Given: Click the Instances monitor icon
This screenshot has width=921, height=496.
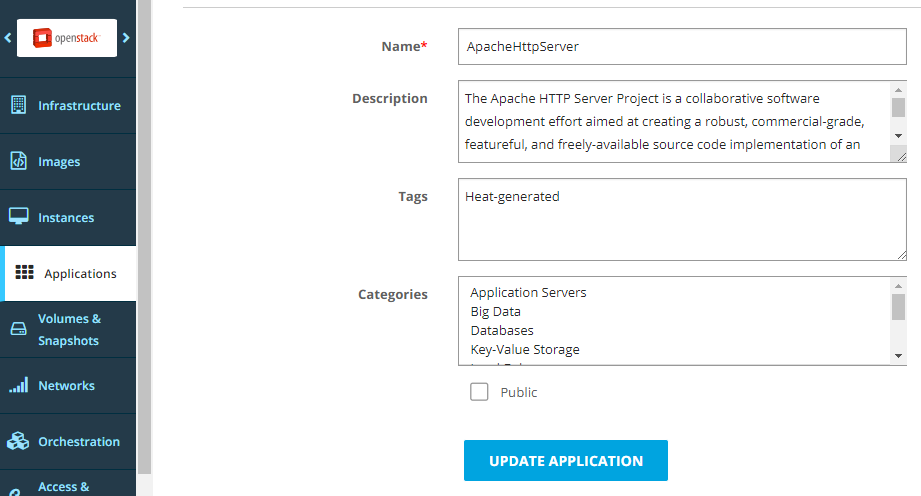Looking at the screenshot, I should tap(18, 217).
